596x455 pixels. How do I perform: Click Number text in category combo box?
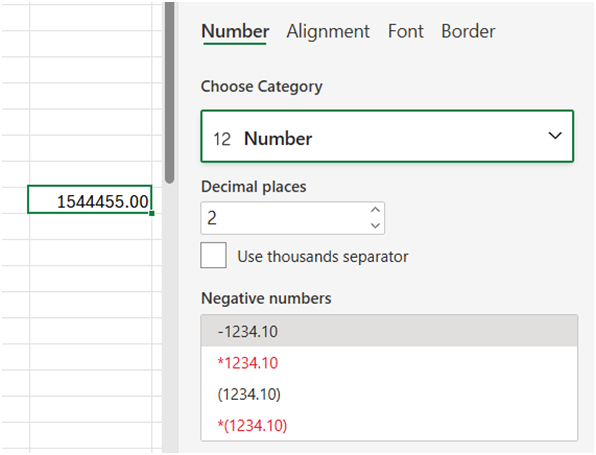pyautogui.click(x=278, y=138)
